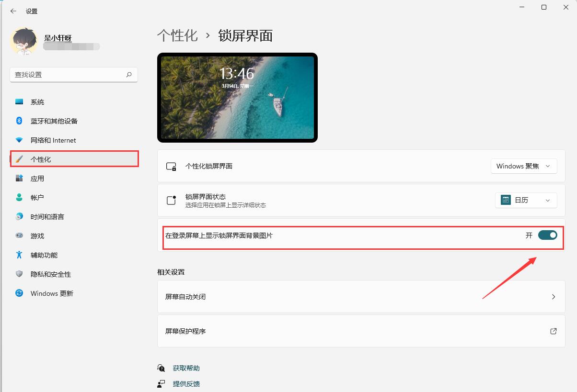Screen dimensions: 577x392
Task: Click the Windows 更新 icon
Action: tap(19, 293)
